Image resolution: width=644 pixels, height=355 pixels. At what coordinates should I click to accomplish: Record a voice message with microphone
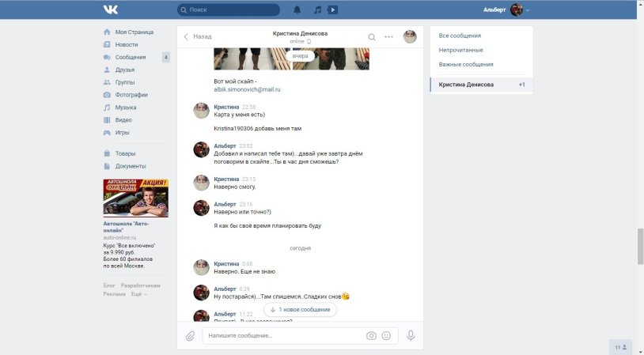[x=411, y=335]
